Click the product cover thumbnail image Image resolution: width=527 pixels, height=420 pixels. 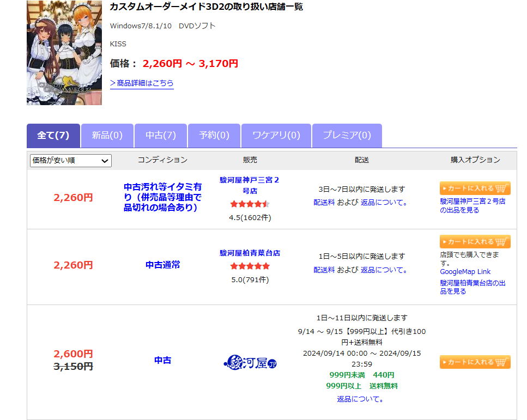pyautogui.click(x=64, y=53)
